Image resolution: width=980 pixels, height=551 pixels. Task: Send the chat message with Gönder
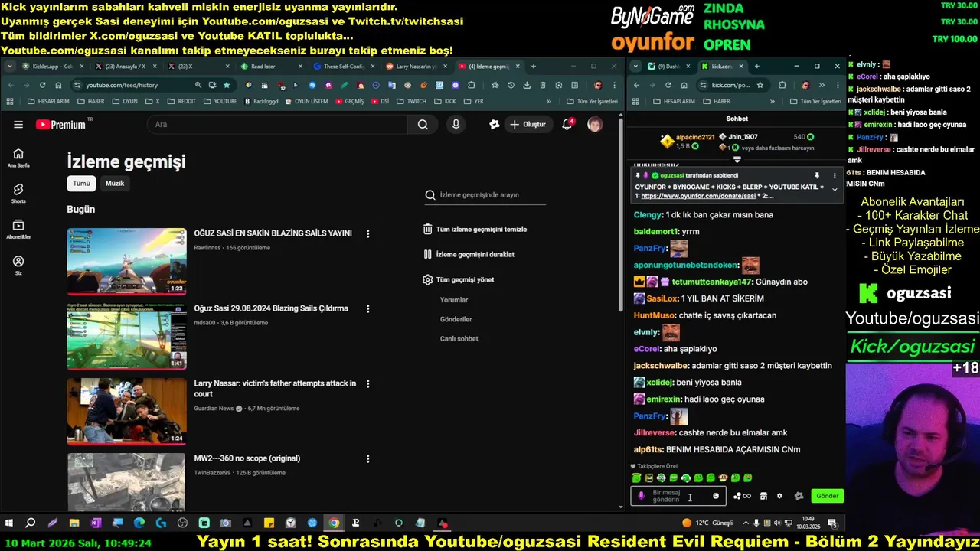click(828, 496)
